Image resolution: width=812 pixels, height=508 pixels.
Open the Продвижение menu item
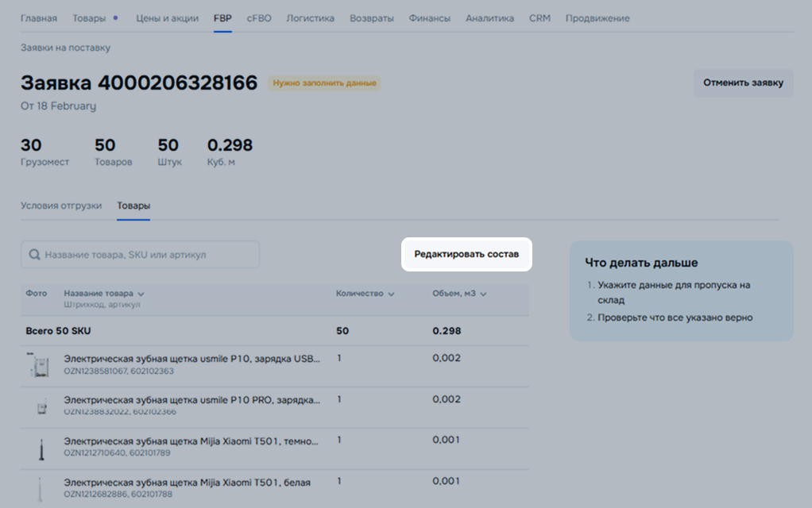click(x=597, y=18)
